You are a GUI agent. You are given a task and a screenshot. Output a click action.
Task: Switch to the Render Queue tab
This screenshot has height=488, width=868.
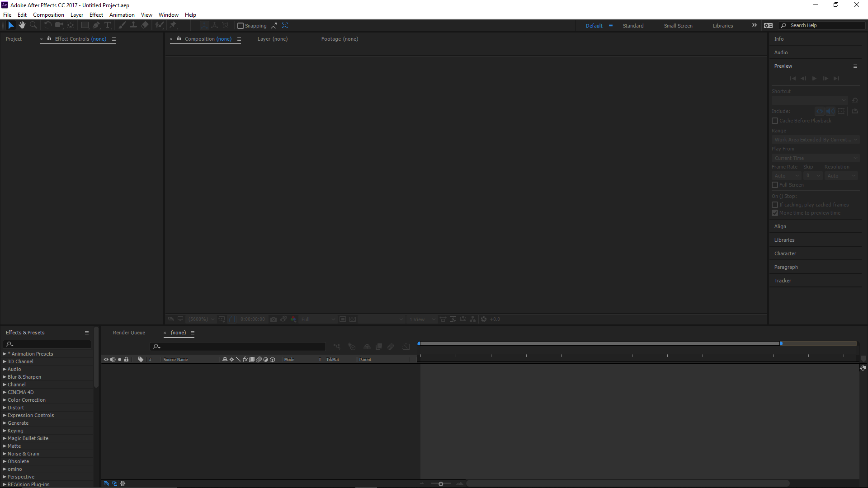[x=129, y=333]
